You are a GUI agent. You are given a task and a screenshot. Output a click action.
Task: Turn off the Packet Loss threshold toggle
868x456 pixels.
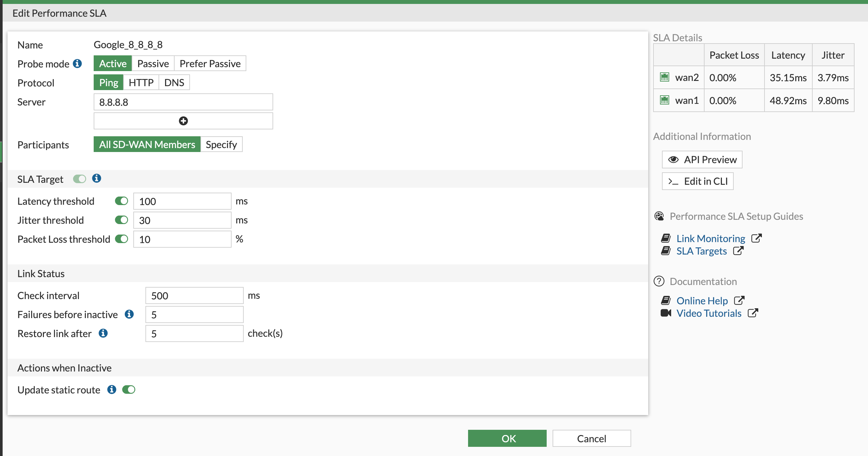click(121, 239)
